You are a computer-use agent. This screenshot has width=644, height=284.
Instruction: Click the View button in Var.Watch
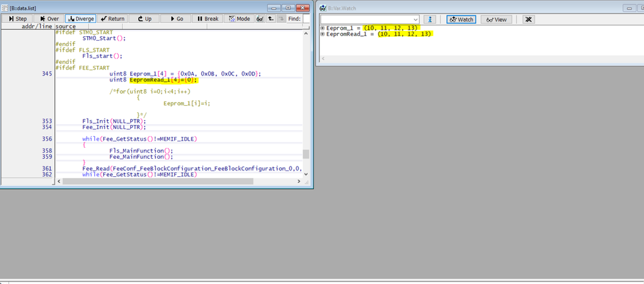[496, 19]
